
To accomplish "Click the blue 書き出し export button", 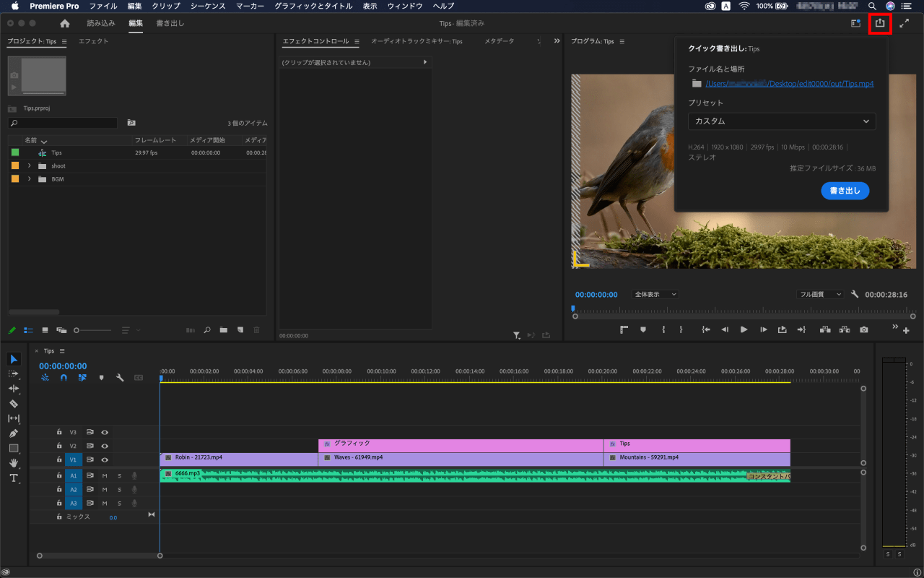I will (x=845, y=191).
